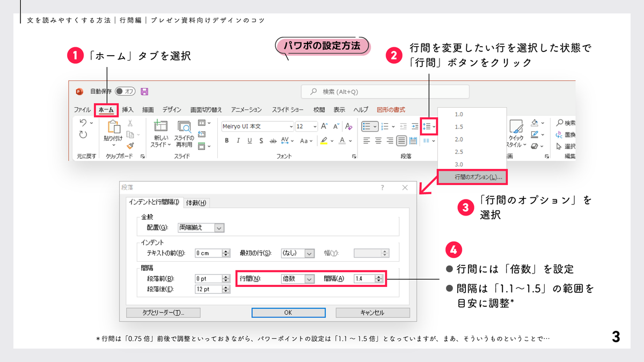Switch to the デザイン (Design) tab
This screenshot has height=362, width=644.
[172, 109]
